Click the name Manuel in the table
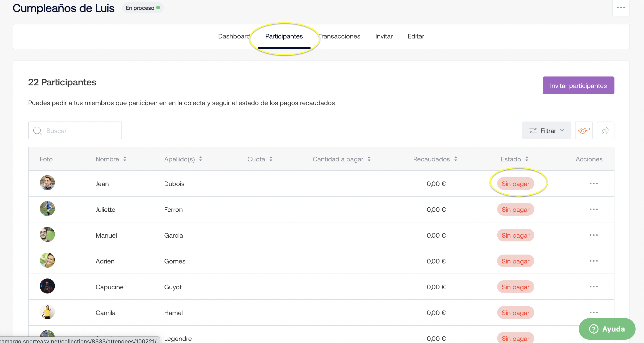644x343 pixels. pos(106,235)
